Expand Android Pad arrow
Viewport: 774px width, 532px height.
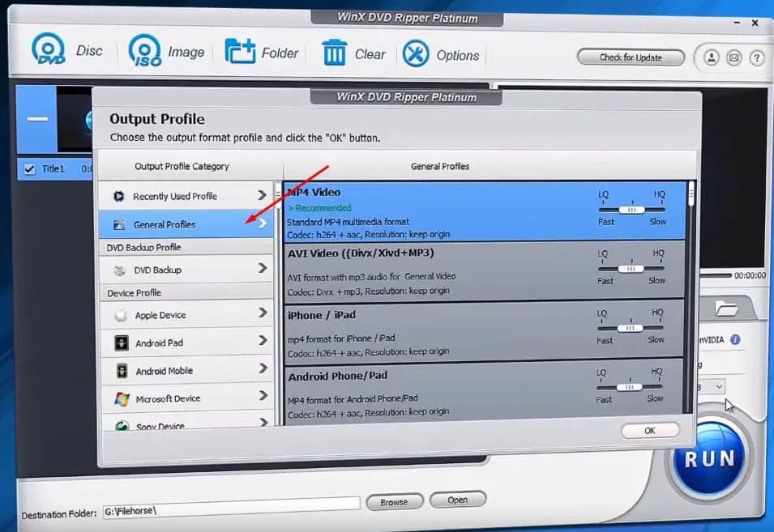click(263, 340)
